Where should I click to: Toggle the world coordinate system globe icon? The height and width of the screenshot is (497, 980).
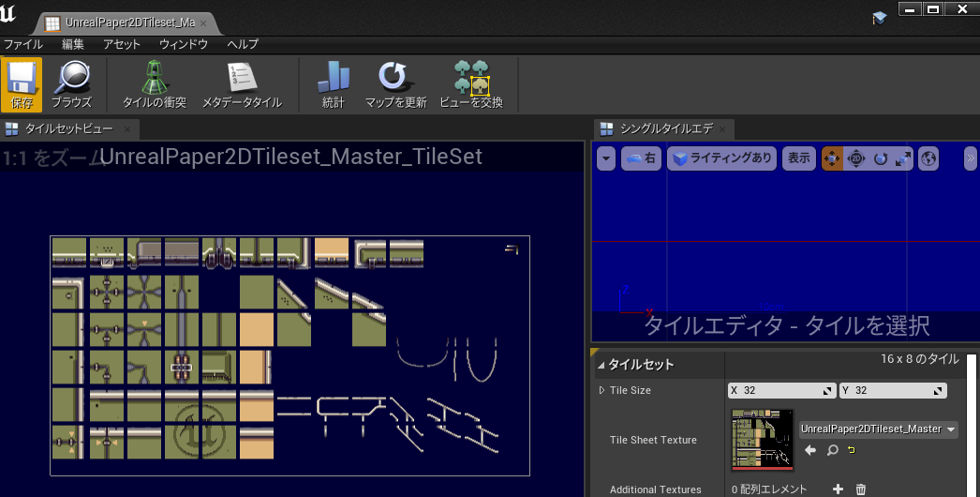click(x=928, y=159)
